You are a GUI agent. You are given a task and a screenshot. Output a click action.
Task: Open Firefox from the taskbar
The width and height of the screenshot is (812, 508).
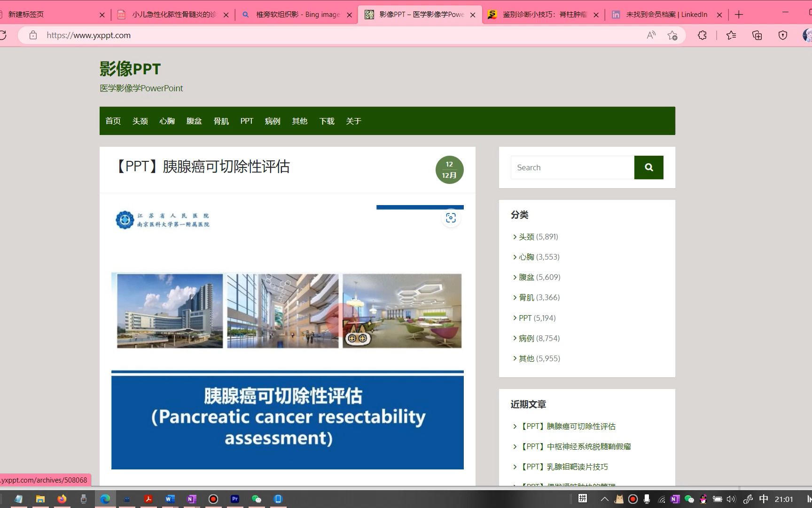(x=62, y=499)
